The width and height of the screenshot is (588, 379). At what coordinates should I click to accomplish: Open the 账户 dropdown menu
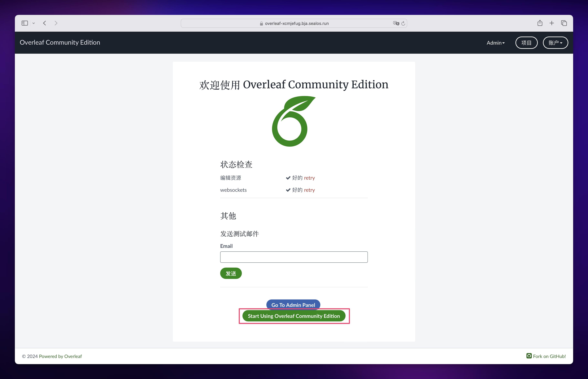pyautogui.click(x=555, y=43)
